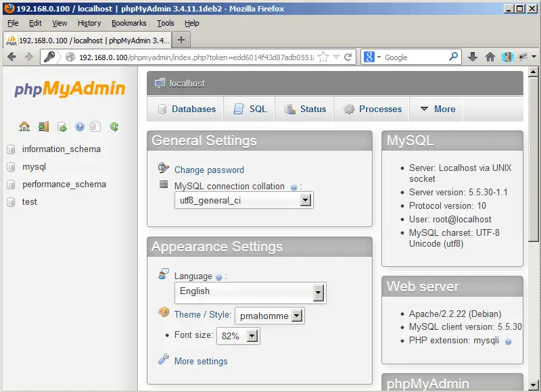Open the More settings link
541x392 pixels.
(201, 361)
